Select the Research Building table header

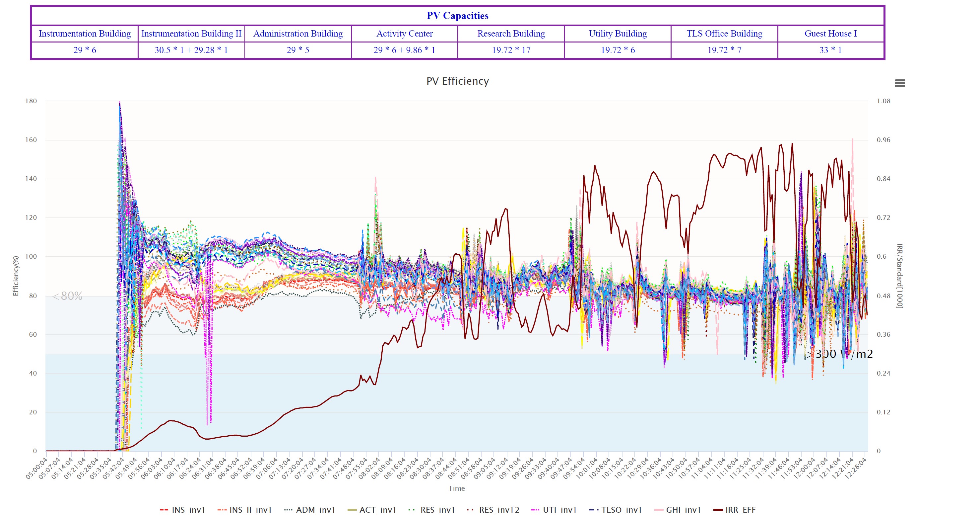511,34
